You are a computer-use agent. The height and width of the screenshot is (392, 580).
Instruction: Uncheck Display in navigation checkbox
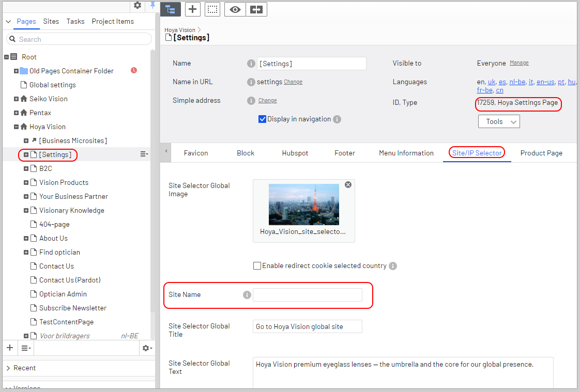click(262, 119)
